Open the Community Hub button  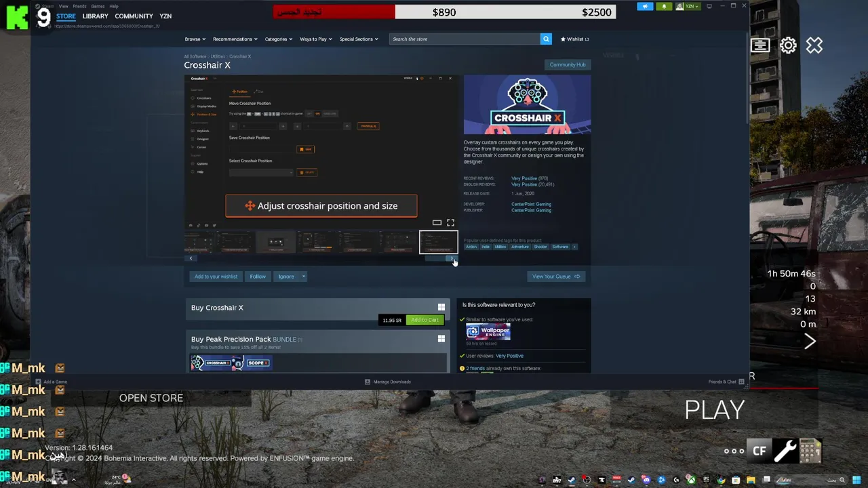[568, 64]
